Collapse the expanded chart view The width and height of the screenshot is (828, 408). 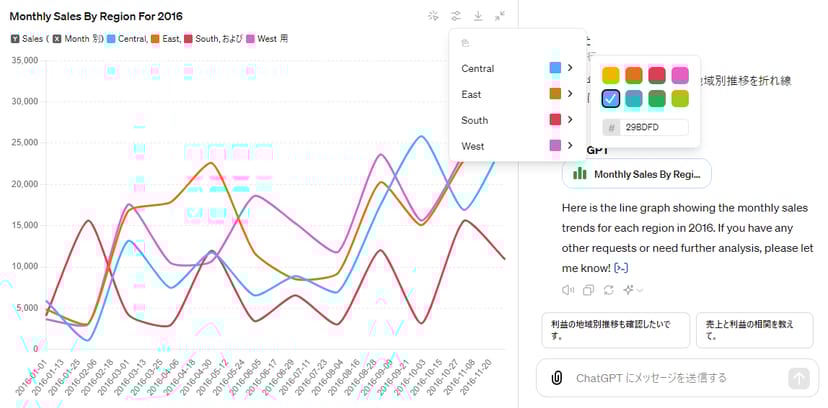pos(500,16)
